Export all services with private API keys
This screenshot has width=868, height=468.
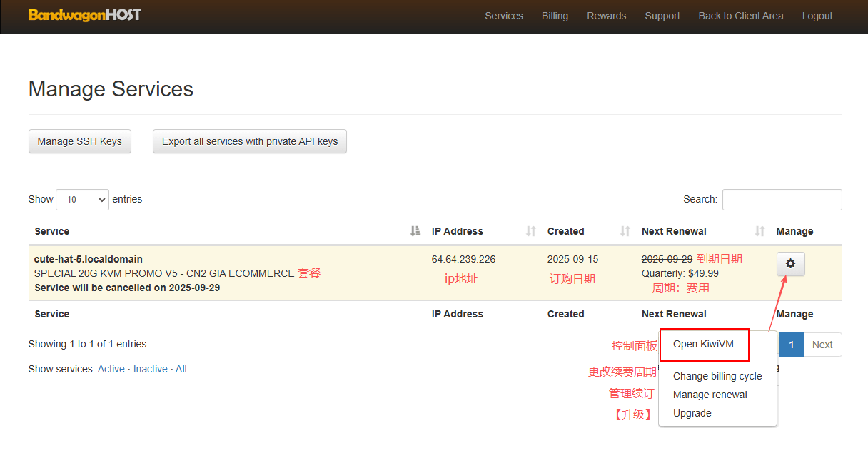250,141
